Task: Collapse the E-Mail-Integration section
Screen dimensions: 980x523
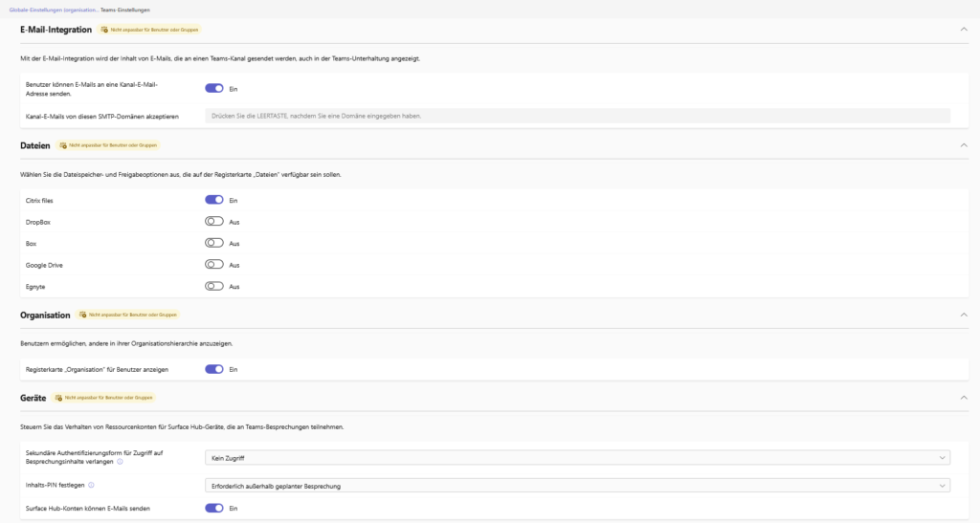Action: (x=964, y=30)
